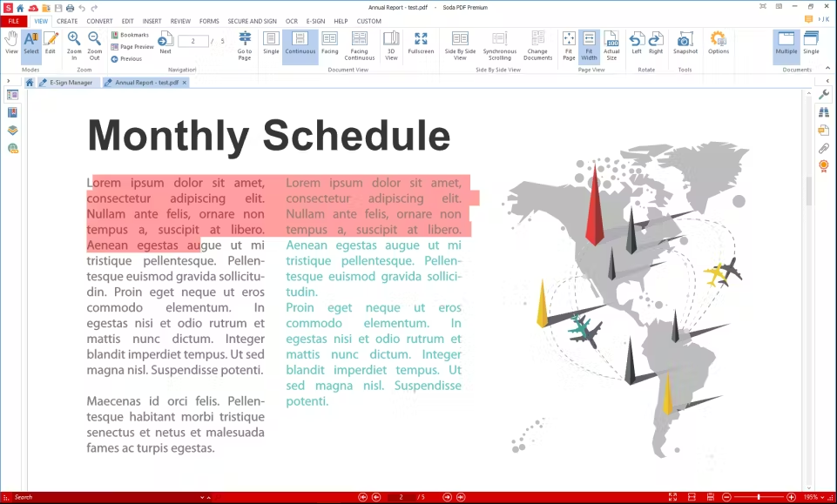Image resolution: width=837 pixels, height=504 pixels.
Task: Click the zoom slider in status bar
Action: tap(759, 497)
